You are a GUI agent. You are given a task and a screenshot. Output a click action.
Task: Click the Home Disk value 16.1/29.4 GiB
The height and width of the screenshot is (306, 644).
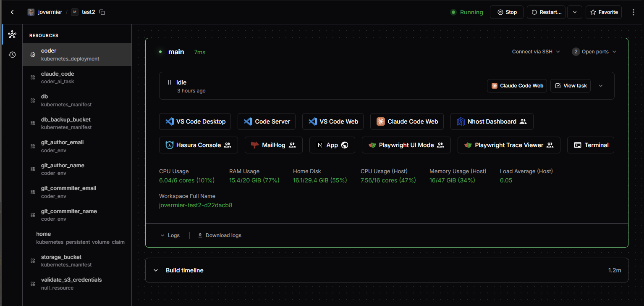point(320,180)
